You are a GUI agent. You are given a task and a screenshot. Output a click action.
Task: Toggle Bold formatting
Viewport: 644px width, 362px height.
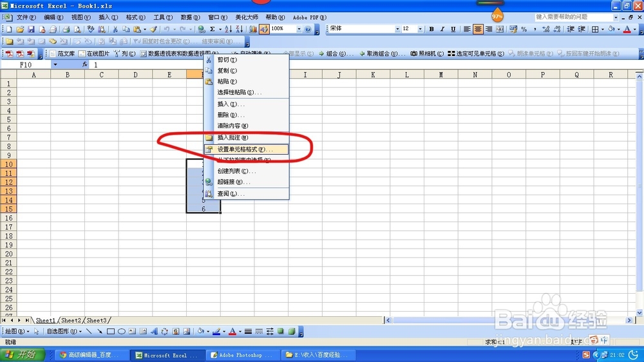tap(431, 29)
